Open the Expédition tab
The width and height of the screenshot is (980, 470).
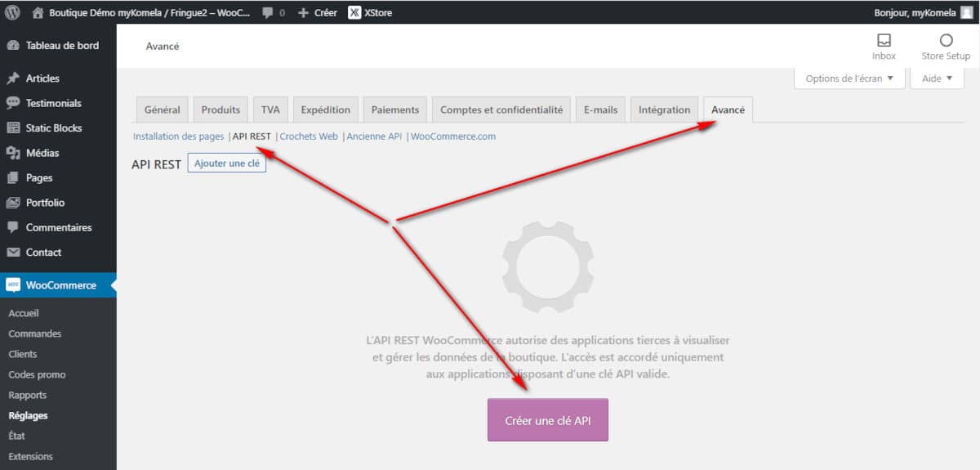tap(325, 110)
